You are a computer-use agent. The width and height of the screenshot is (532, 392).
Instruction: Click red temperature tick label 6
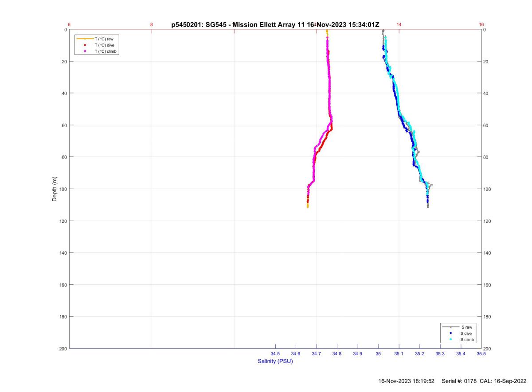[x=69, y=25]
